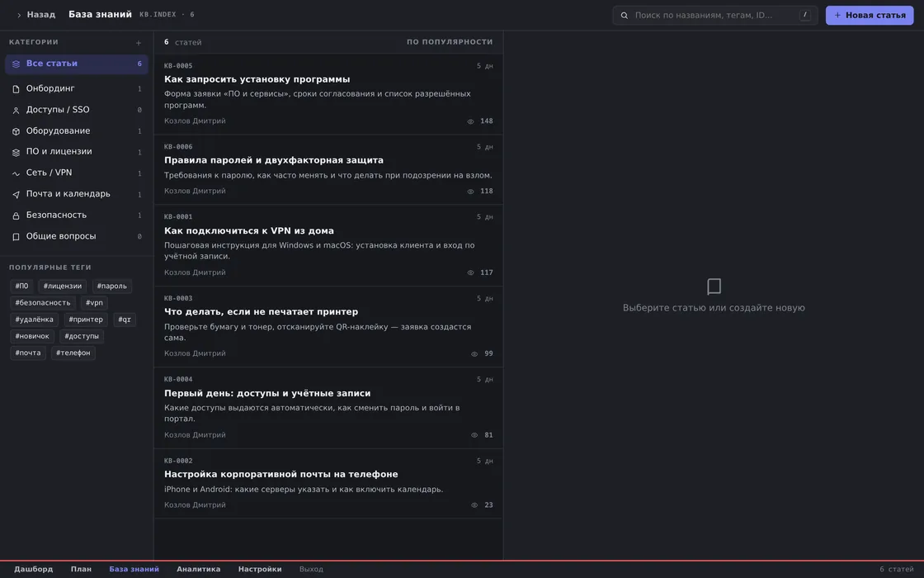Open the По популярности sort control

(450, 42)
